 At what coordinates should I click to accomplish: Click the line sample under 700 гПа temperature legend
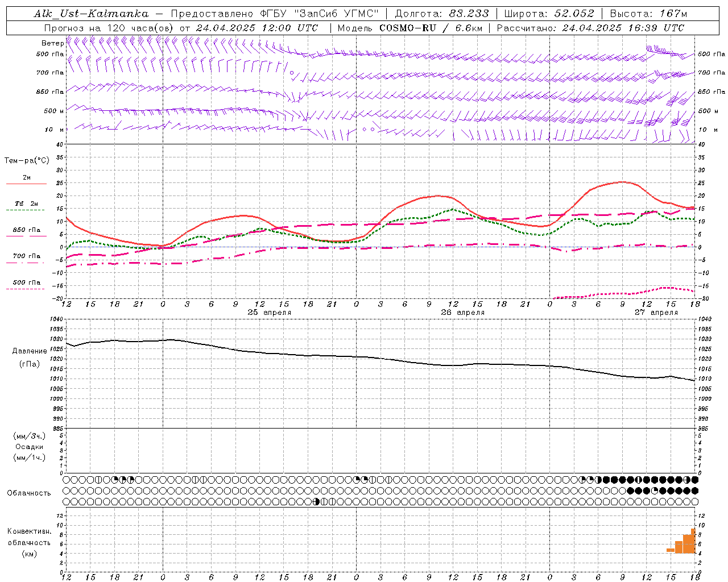click(x=26, y=263)
